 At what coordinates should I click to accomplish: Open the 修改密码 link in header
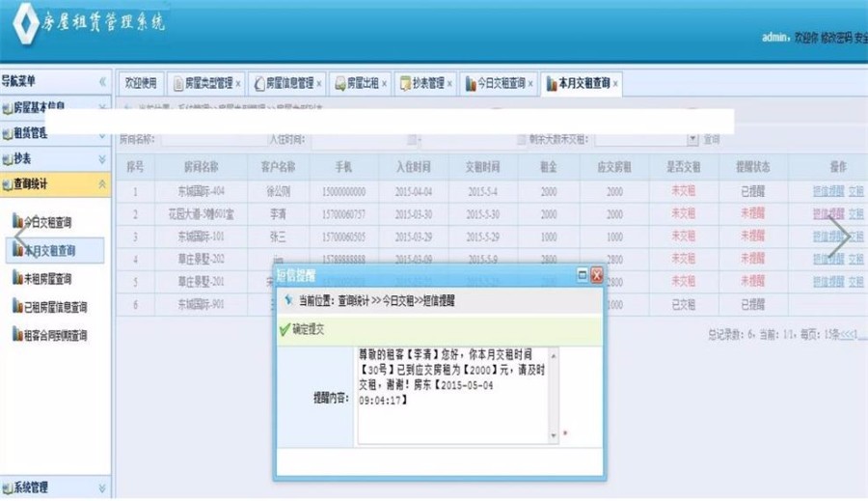(x=836, y=38)
